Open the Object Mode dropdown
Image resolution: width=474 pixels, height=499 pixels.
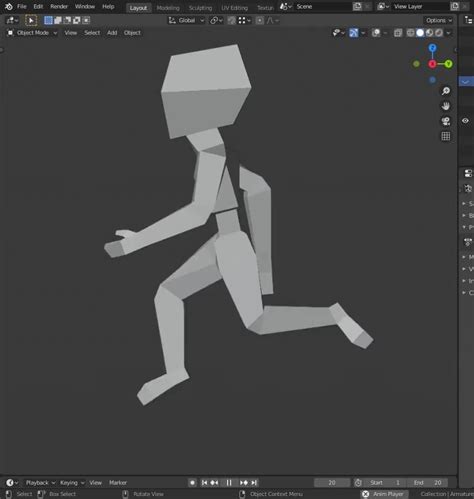(x=32, y=33)
